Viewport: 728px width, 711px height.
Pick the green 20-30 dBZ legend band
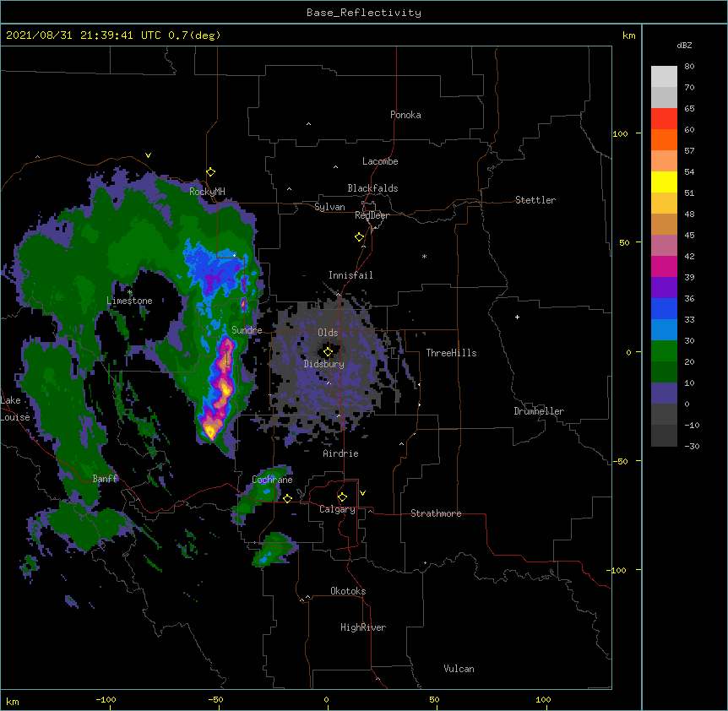pyautogui.click(x=664, y=351)
